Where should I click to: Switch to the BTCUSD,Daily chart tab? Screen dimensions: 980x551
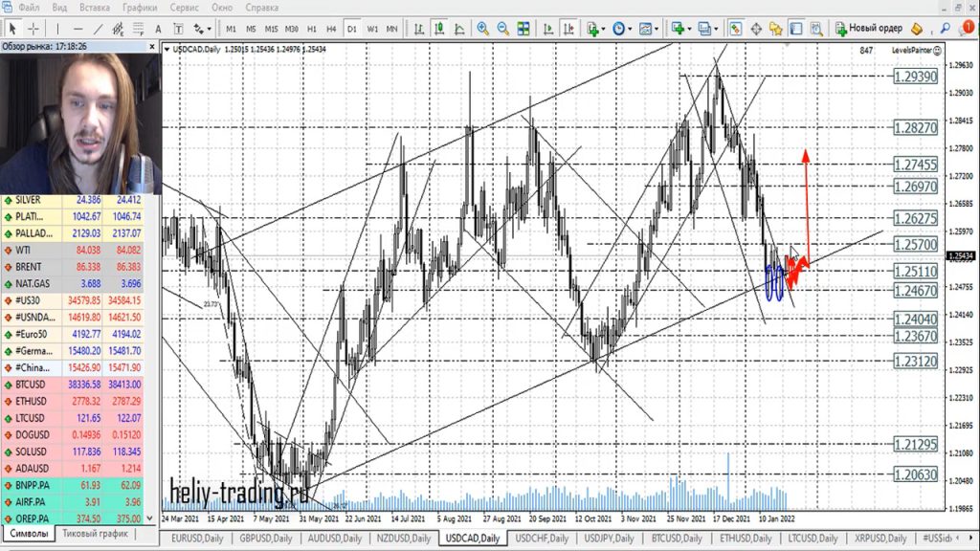pyautogui.click(x=680, y=539)
